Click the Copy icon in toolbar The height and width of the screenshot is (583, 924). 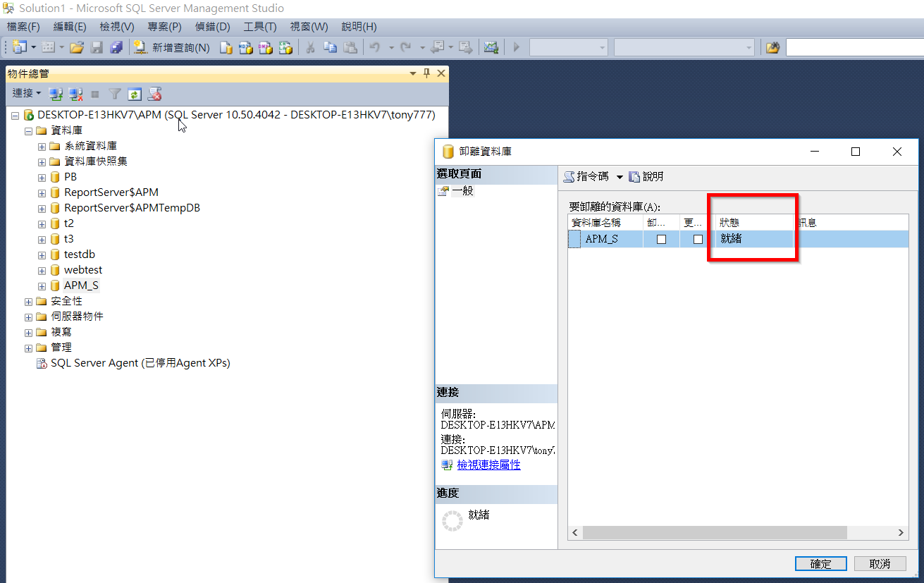click(330, 47)
